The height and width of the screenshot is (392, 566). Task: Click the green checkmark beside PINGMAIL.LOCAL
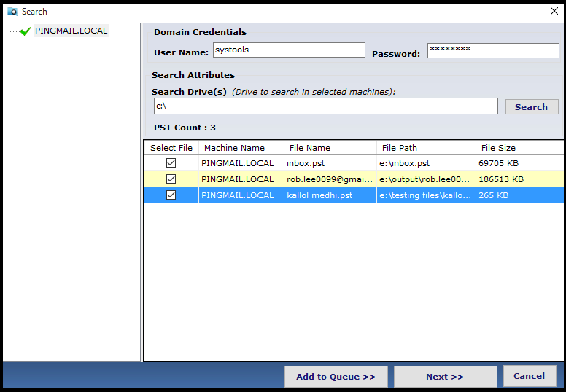26,31
